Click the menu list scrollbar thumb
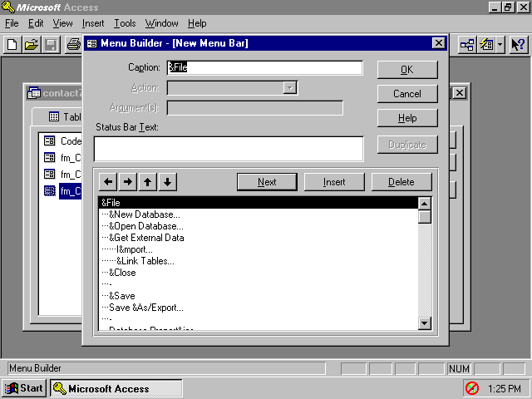The width and height of the screenshot is (532, 399). pyautogui.click(x=425, y=217)
